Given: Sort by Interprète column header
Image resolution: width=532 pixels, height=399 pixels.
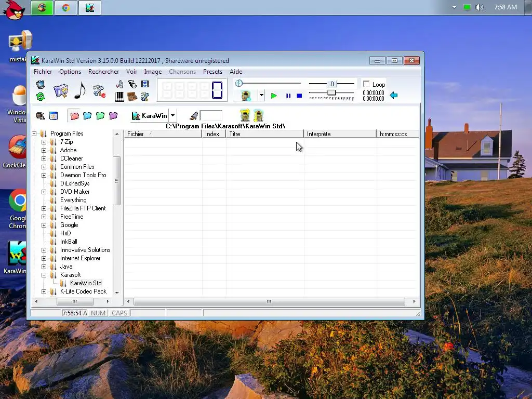Looking at the screenshot, I should (x=340, y=134).
